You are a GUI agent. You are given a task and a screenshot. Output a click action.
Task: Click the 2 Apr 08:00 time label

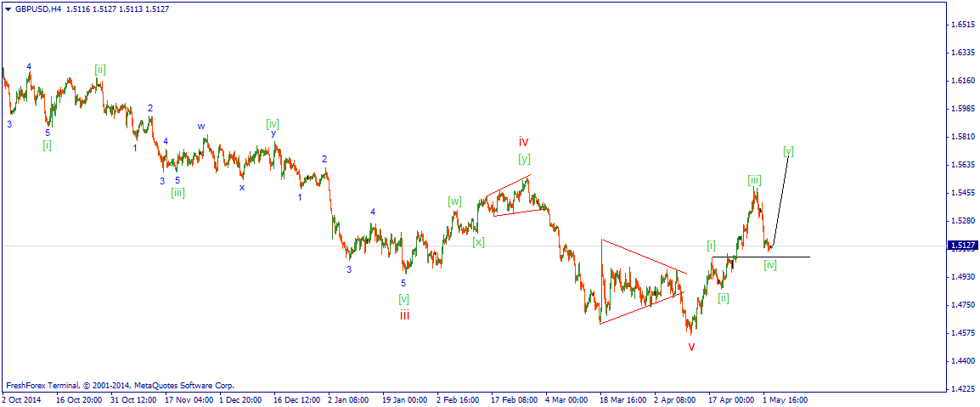676,399
